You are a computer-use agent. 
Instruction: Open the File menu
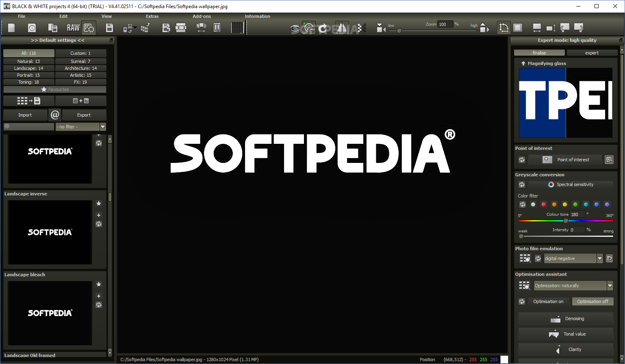point(22,16)
